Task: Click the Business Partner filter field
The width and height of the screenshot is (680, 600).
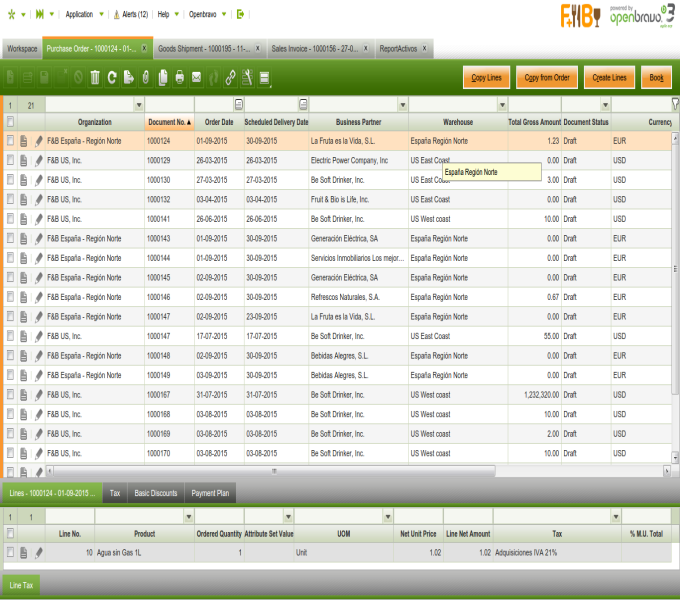Action: click(352, 105)
